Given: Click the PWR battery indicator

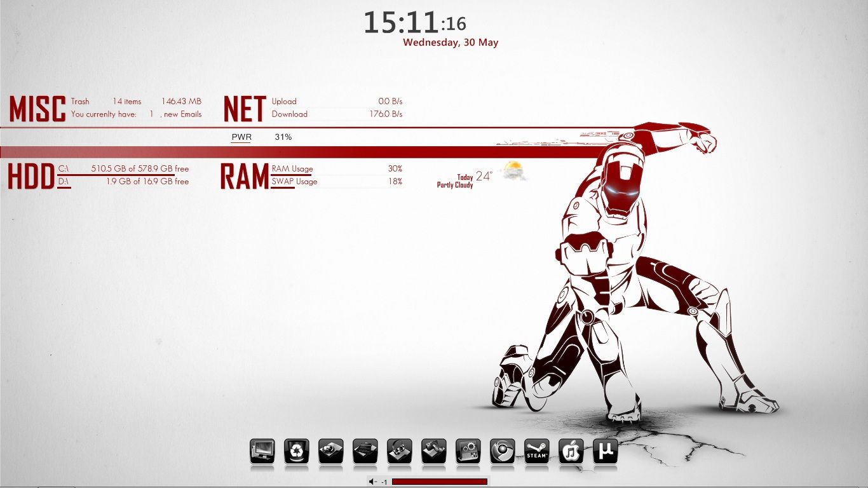Looking at the screenshot, I should click(241, 137).
